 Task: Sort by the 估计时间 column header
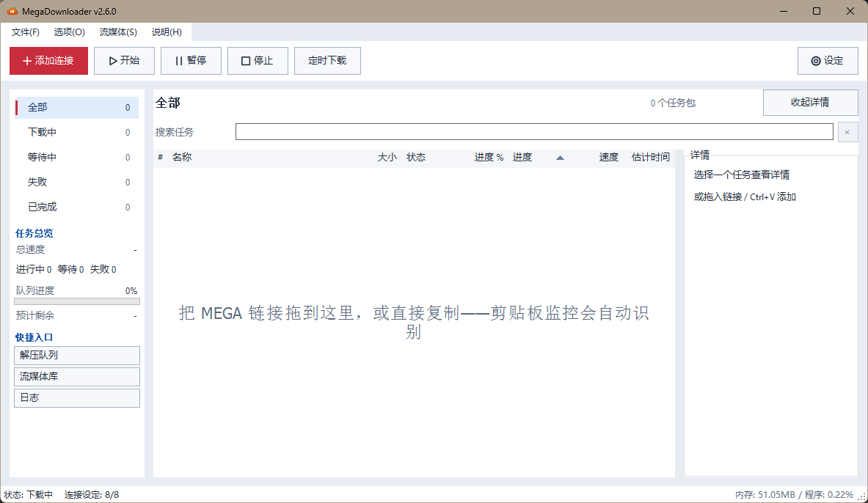tap(650, 157)
